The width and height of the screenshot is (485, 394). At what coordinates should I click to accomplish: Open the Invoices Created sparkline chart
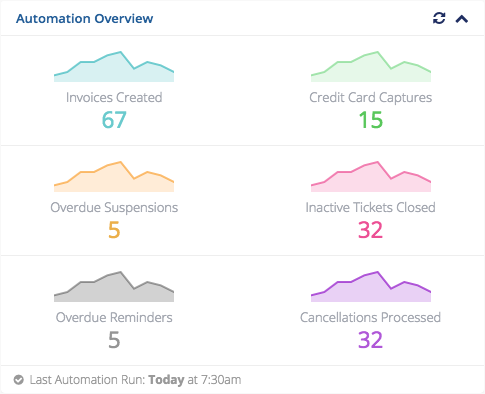pos(114,66)
